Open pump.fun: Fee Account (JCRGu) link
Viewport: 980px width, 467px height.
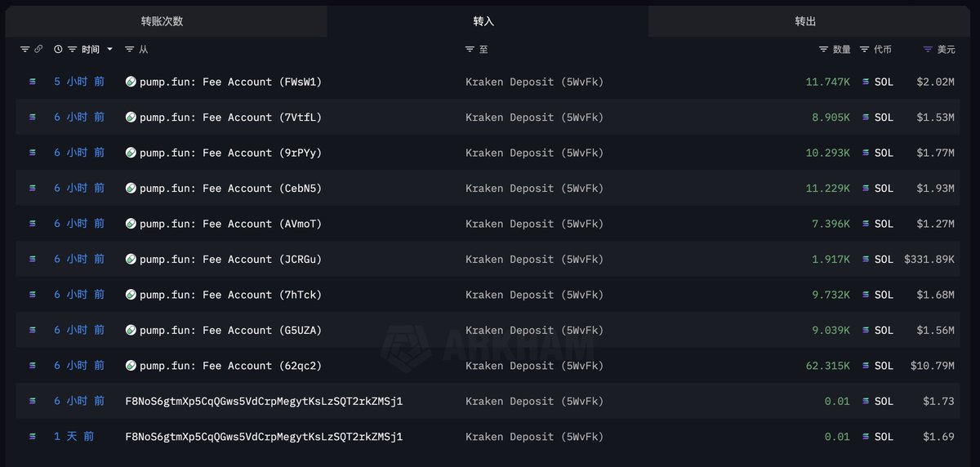point(230,260)
